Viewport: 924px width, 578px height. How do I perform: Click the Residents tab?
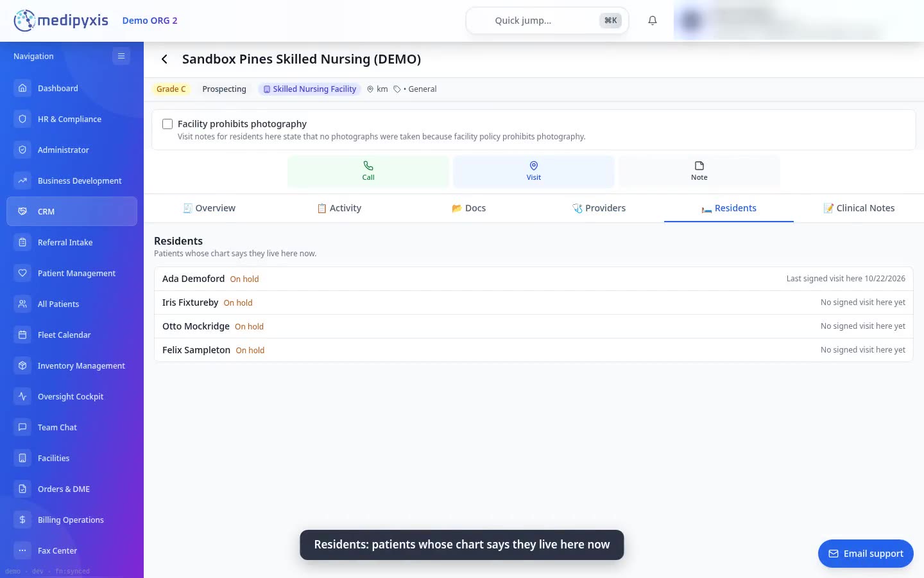click(729, 208)
